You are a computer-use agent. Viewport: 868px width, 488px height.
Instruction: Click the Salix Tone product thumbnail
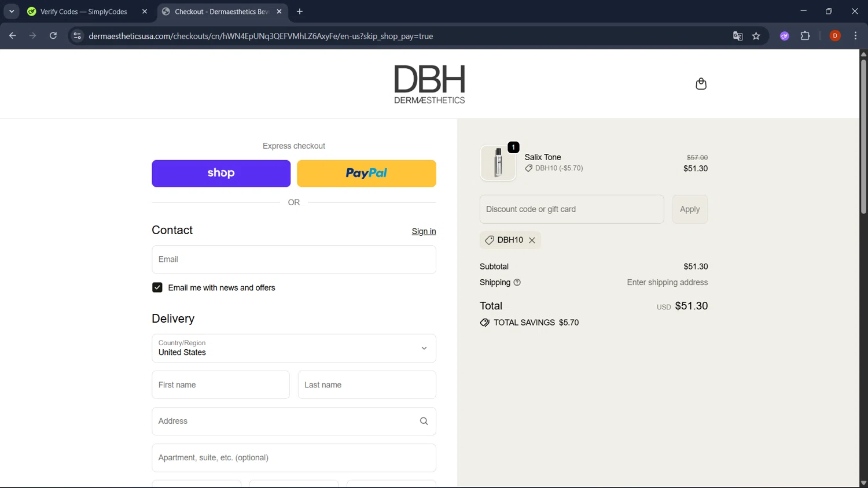[x=498, y=162]
